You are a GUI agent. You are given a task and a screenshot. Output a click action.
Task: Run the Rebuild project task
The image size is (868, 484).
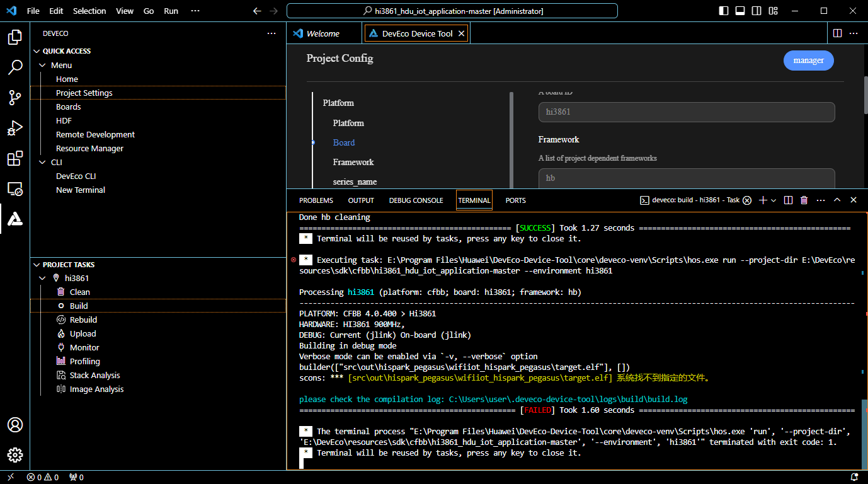83,320
